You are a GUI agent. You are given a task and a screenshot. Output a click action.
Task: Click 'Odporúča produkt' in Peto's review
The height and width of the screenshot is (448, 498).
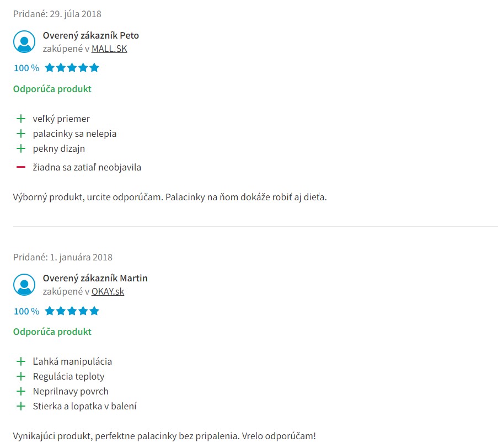pos(52,89)
